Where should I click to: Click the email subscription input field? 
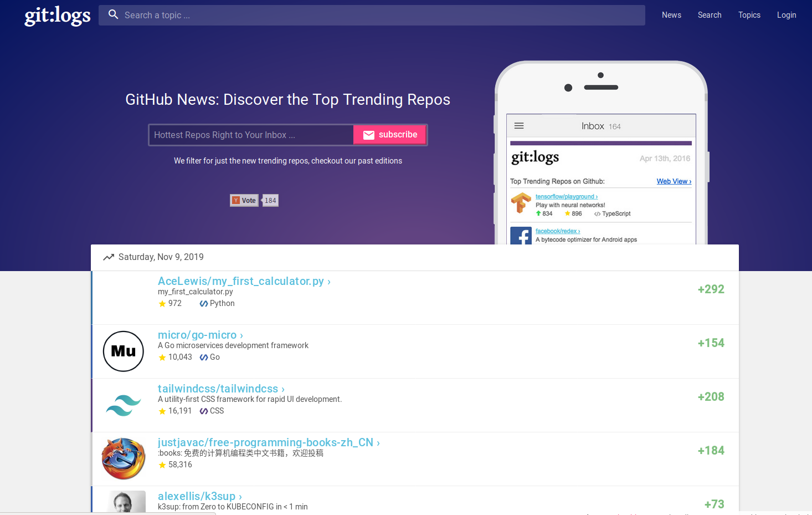pos(251,135)
